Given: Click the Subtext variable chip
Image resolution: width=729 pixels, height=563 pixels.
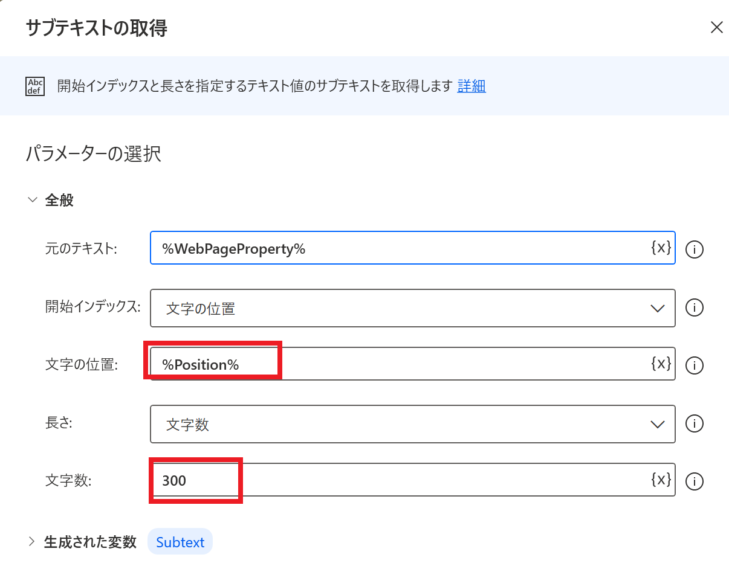Looking at the screenshot, I should click(x=180, y=542).
